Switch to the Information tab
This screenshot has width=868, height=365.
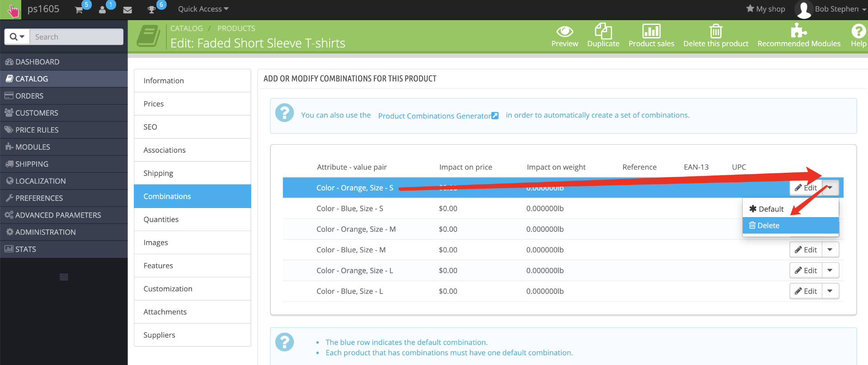[x=193, y=81]
